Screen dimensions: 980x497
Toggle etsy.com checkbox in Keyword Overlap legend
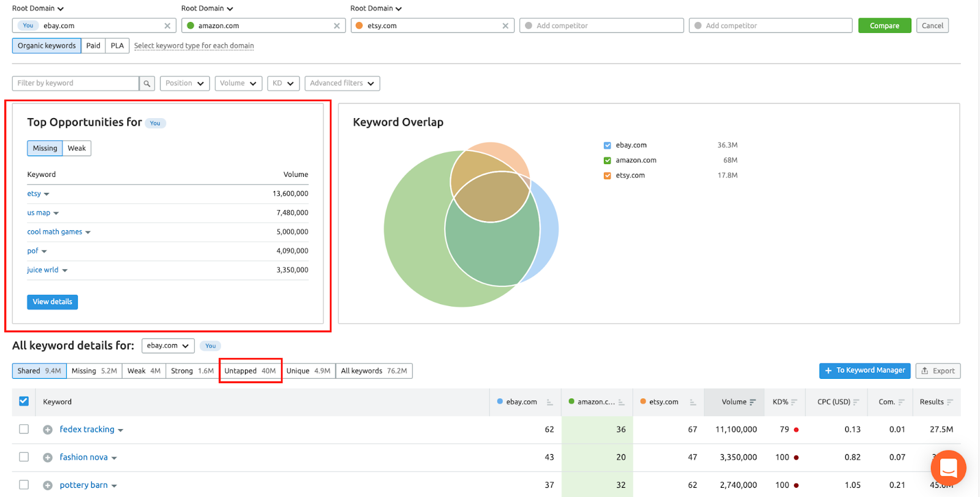[608, 176]
